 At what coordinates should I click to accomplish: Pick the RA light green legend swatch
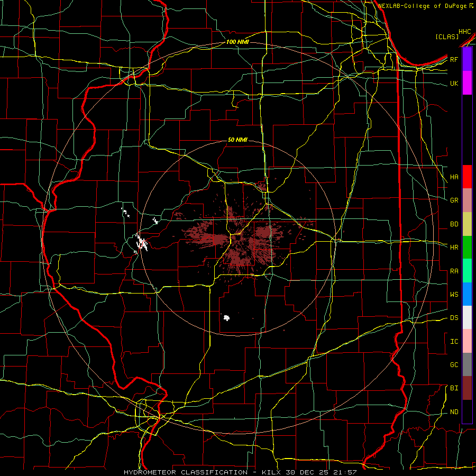[467, 271]
